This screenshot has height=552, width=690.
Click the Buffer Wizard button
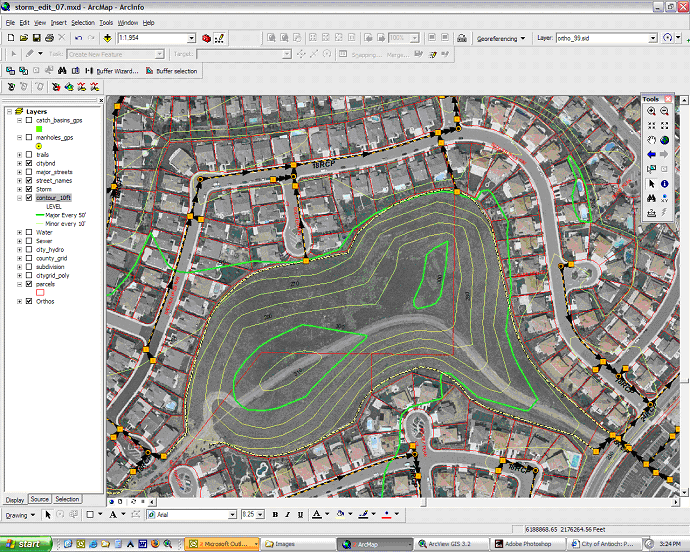[117, 71]
